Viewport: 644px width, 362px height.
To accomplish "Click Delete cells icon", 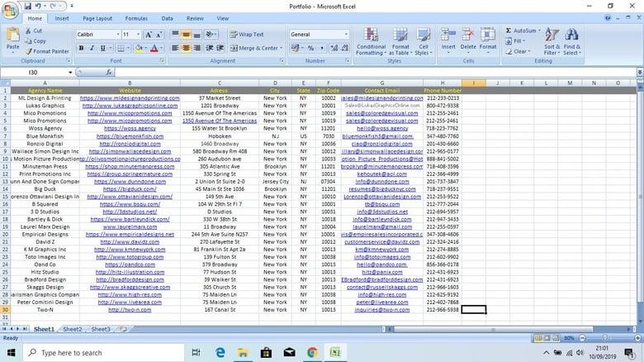I will (x=468, y=35).
